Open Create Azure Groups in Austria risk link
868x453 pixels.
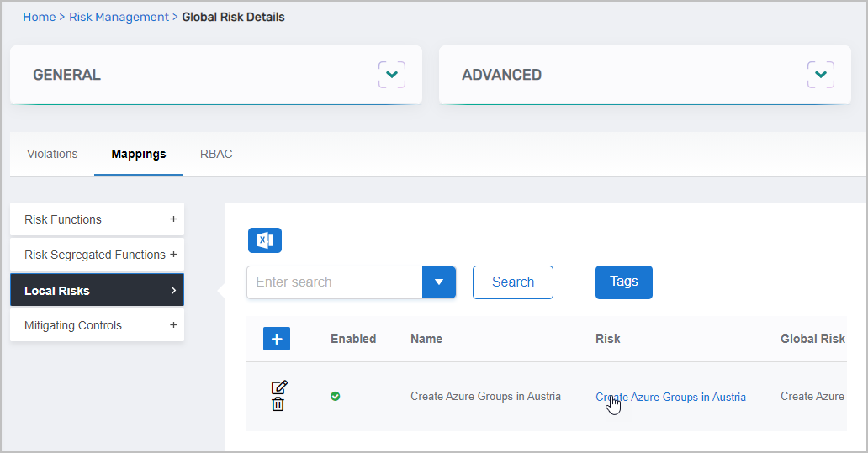point(670,397)
